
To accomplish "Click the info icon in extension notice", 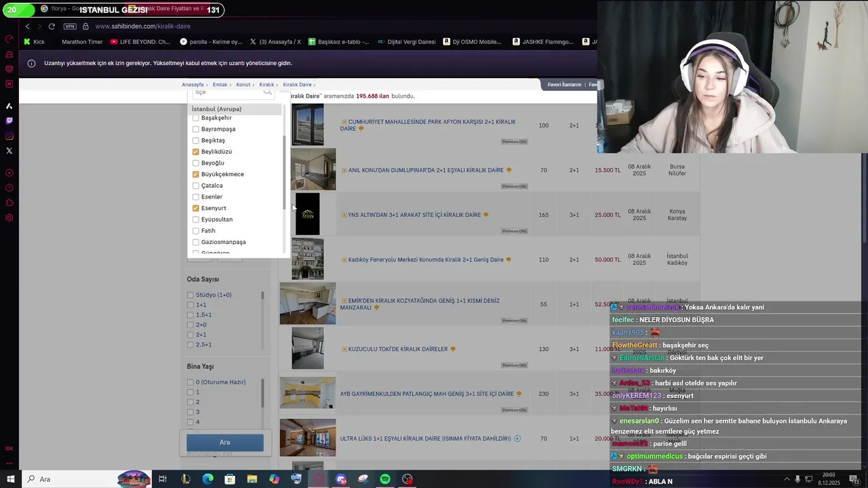I will coord(31,63).
